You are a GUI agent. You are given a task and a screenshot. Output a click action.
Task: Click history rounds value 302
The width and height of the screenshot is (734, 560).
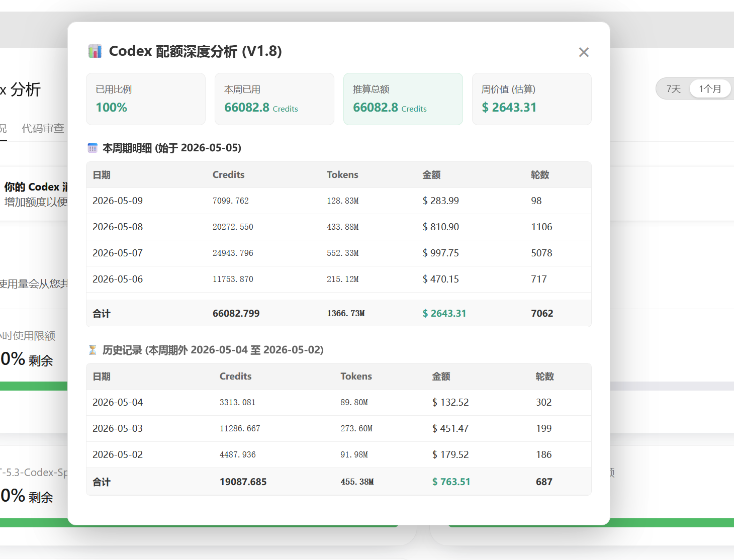coord(544,402)
